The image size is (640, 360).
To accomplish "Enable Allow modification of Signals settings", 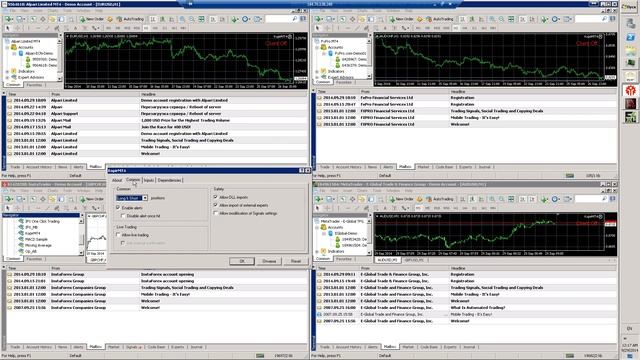I will [x=216, y=213].
